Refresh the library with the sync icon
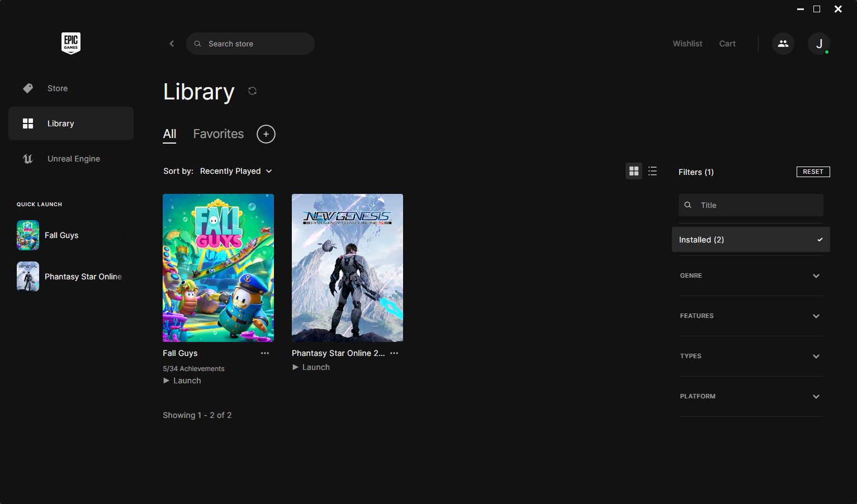This screenshot has height=504, width=857. click(x=252, y=91)
